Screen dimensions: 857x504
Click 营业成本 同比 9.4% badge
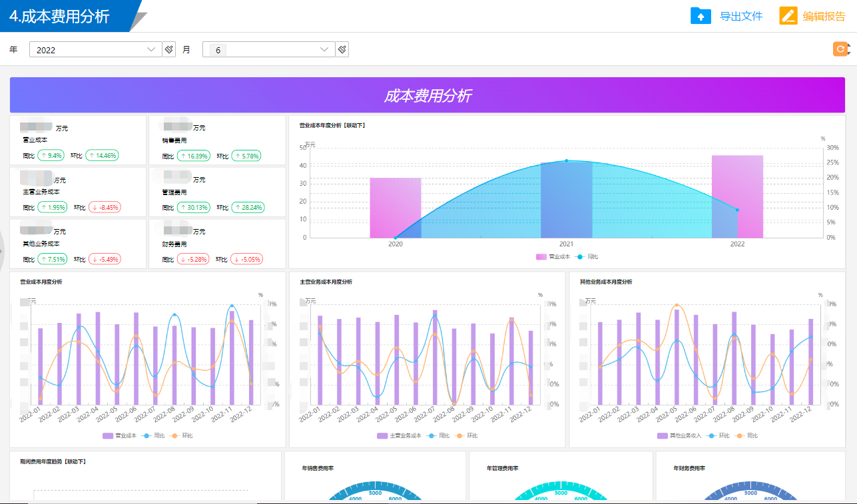(x=51, y=155)
